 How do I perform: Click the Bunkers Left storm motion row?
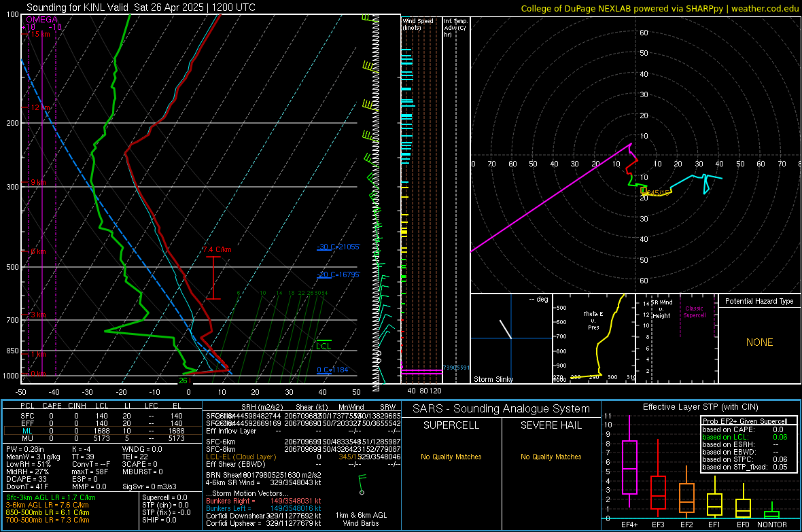click(264, 508)
